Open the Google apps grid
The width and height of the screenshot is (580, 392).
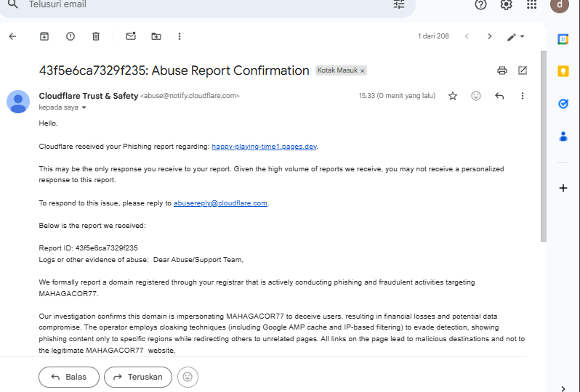click(531, 4)
